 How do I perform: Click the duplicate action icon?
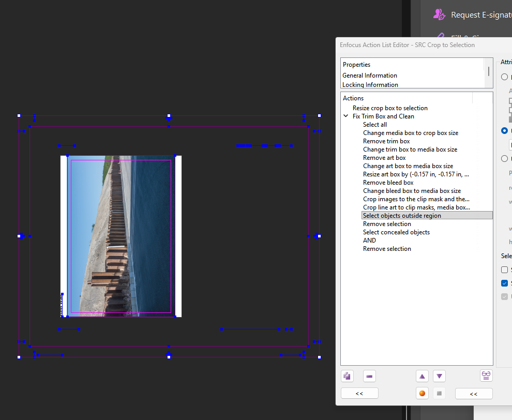tap(347, 376)
